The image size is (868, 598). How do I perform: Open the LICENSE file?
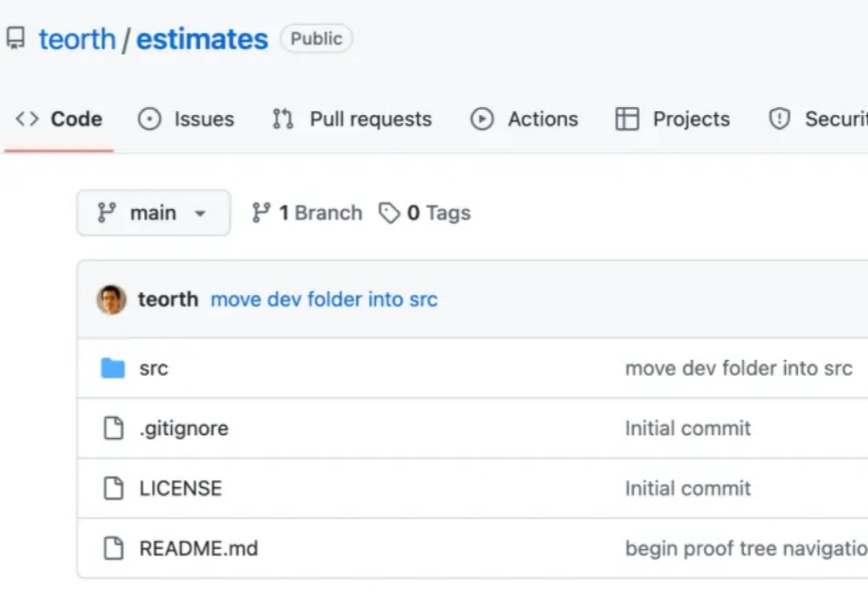click(x=181, y=489)
